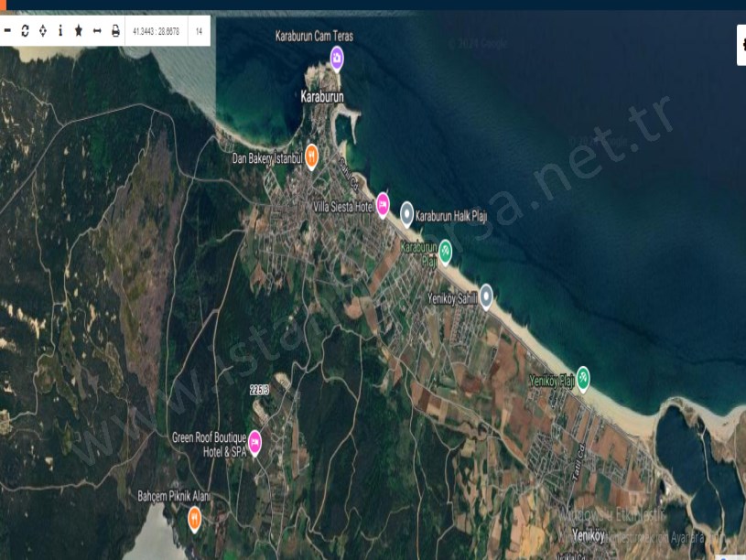
Task: Click the Villa Siesta Hotel pink marker
Action: point(383,204)
